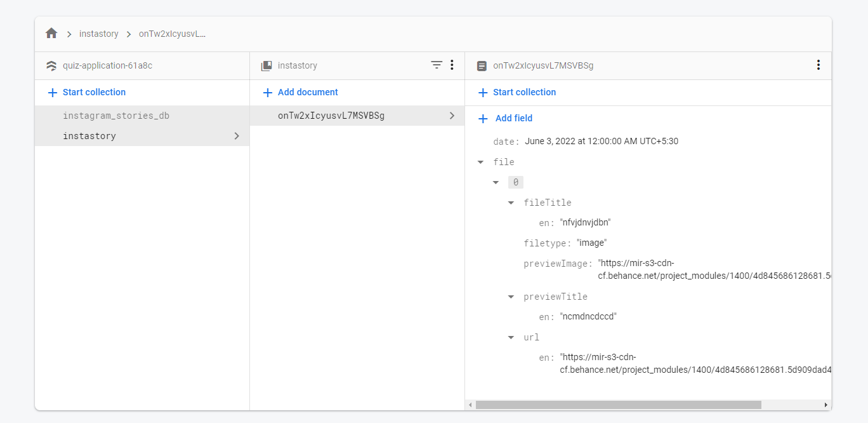Click the url field name
Screen dimensions: 868x423
coord(531,337)
